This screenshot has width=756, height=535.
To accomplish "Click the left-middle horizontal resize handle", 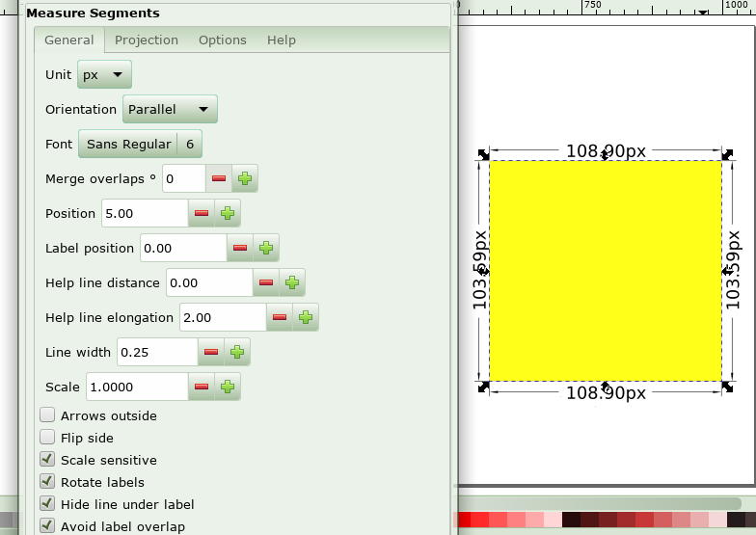I will click(x=484, y=272).
